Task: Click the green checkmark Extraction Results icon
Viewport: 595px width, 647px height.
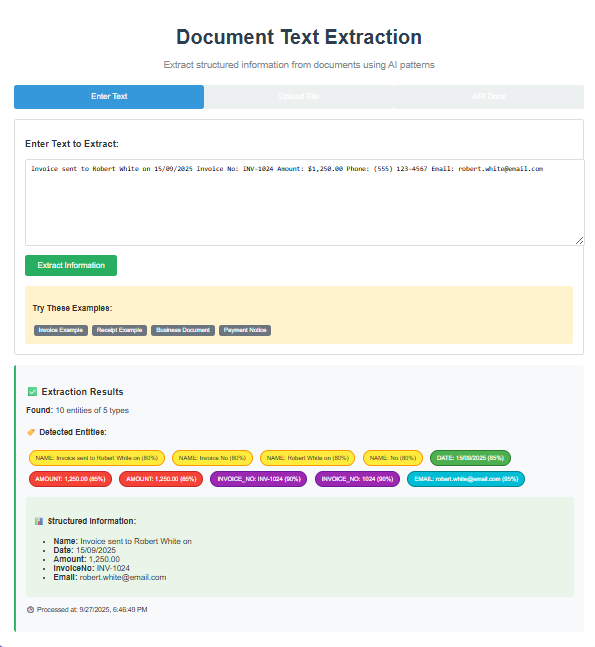Action: (32, 392)
